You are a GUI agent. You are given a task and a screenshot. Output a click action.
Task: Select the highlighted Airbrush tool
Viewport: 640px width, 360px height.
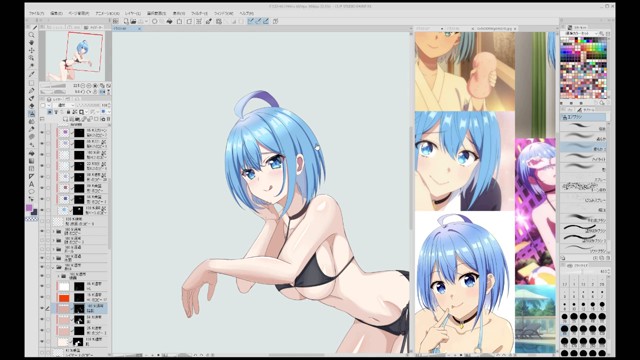pos(31,114)
